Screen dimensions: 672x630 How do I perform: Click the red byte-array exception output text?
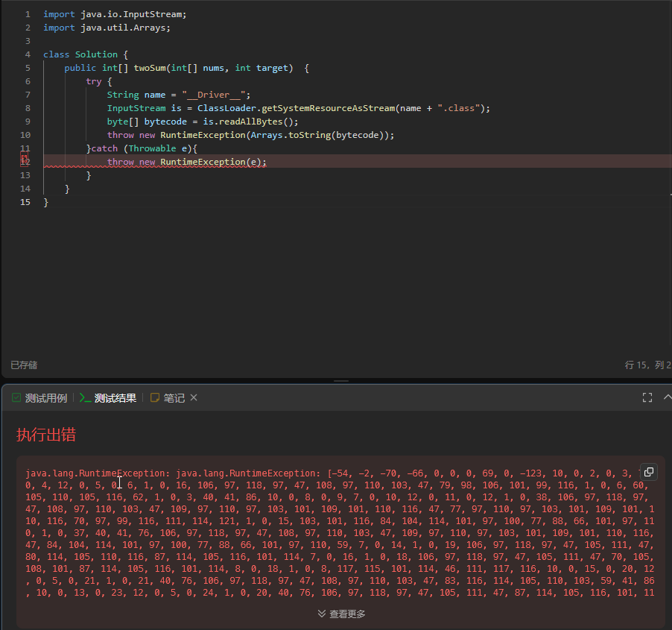click(x=340, y=532)
